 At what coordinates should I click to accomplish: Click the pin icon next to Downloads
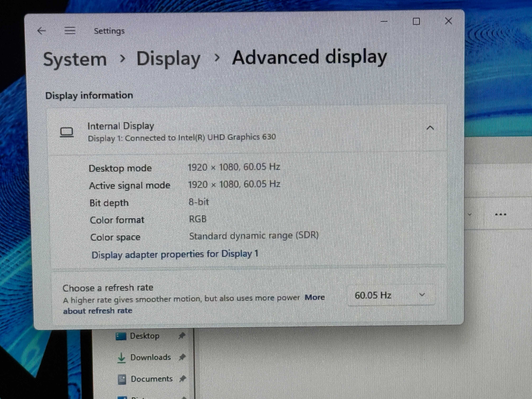(x=182, y=357)
